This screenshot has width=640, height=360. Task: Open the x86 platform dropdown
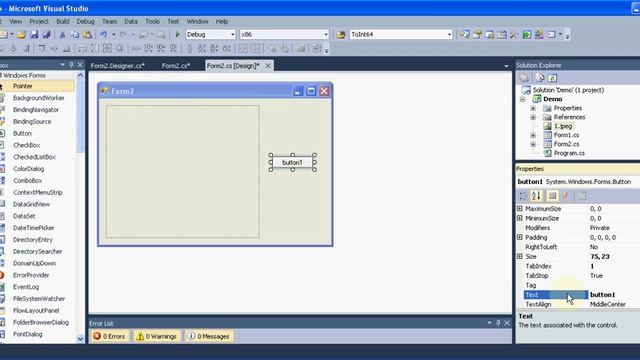tap(325, 35)
